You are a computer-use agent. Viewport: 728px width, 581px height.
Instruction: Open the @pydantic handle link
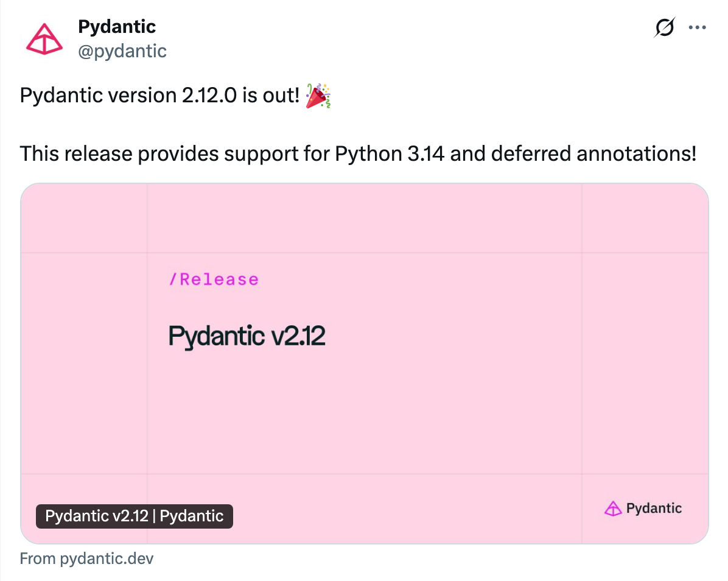pos(122,51)
